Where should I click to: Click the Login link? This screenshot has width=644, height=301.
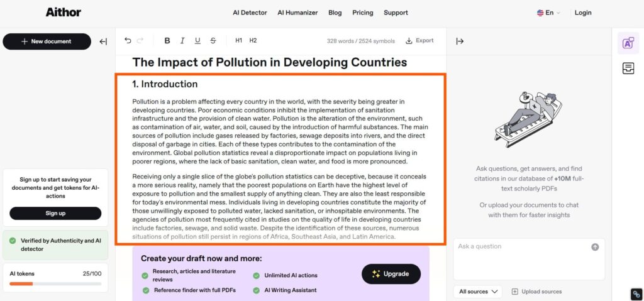pyautogui.click(x=583, y=13)
